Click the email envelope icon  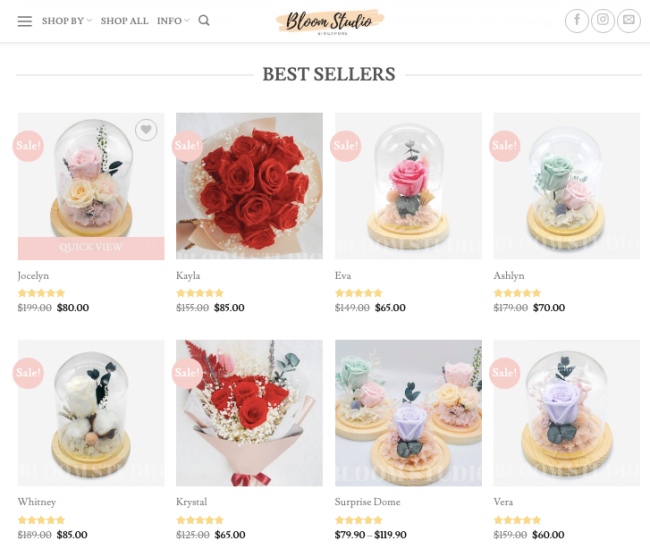pyautogui.click(x=629, y=20)
